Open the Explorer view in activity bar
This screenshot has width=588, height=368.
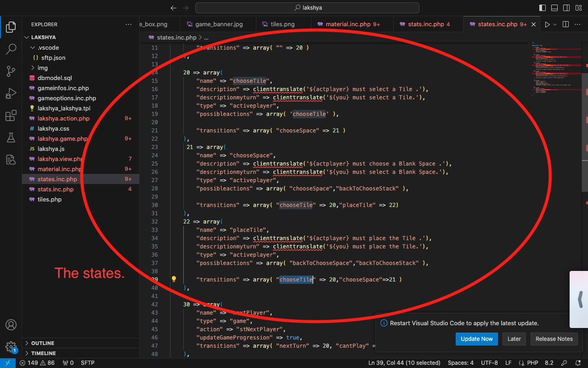pos(11,27)
